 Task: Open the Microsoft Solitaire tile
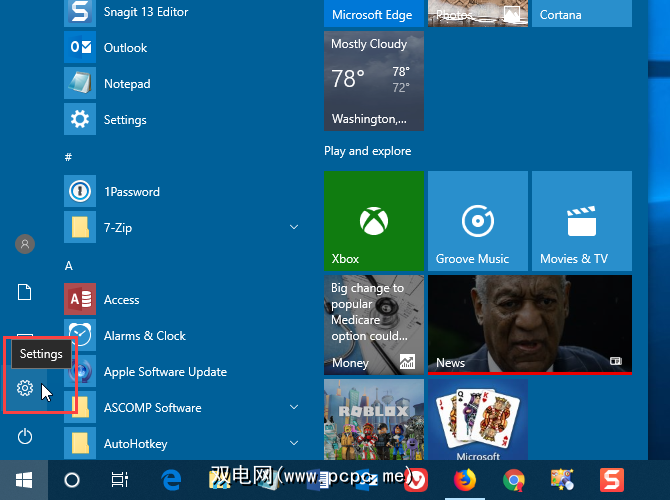tap(478, 420)
